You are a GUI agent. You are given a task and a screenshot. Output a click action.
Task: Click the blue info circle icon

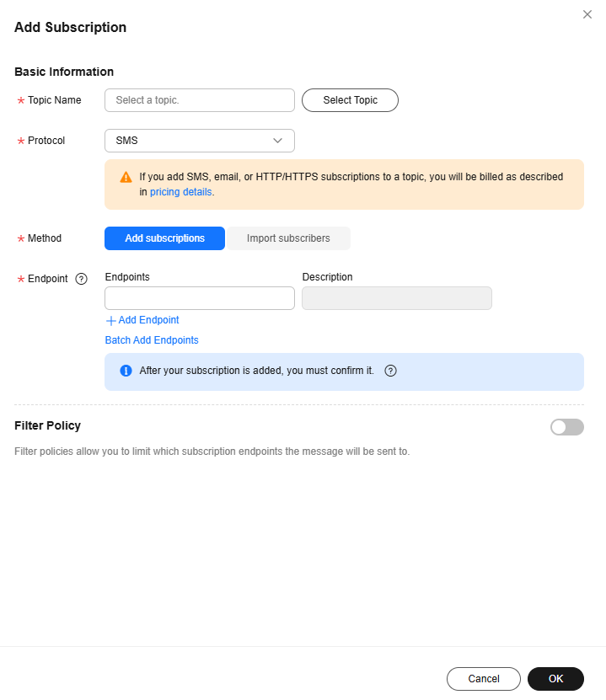(126, 371)
